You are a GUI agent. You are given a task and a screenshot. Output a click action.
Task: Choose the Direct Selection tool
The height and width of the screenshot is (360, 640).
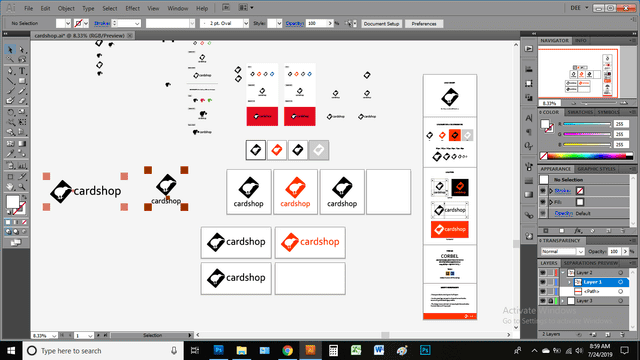(22, 50)
